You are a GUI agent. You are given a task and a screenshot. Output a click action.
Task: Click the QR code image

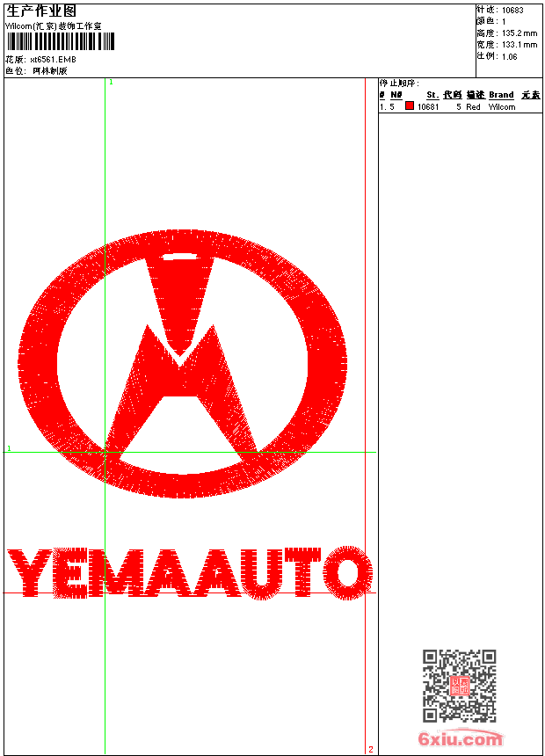point(460,686)
